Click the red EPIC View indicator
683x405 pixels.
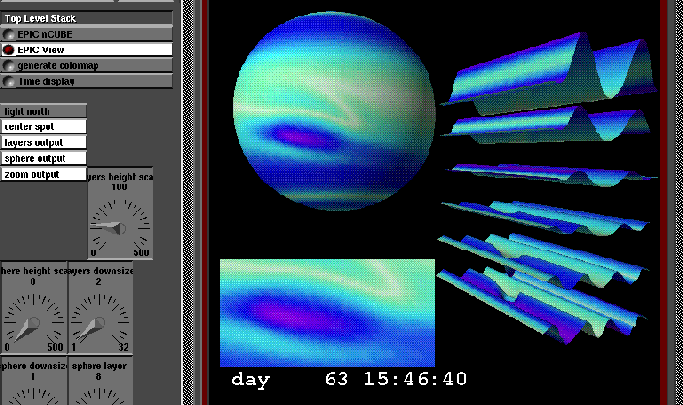click(x=9, y=49)
